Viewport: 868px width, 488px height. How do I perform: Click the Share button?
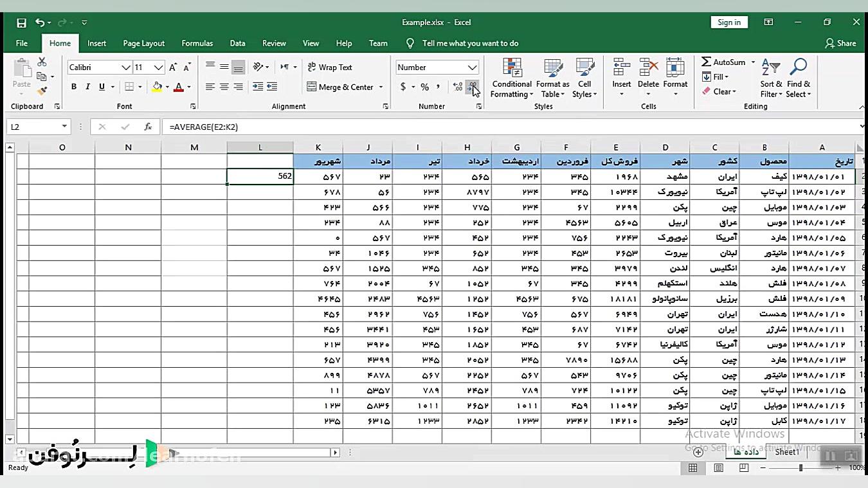pyautogui.click(x=840, y=43)
